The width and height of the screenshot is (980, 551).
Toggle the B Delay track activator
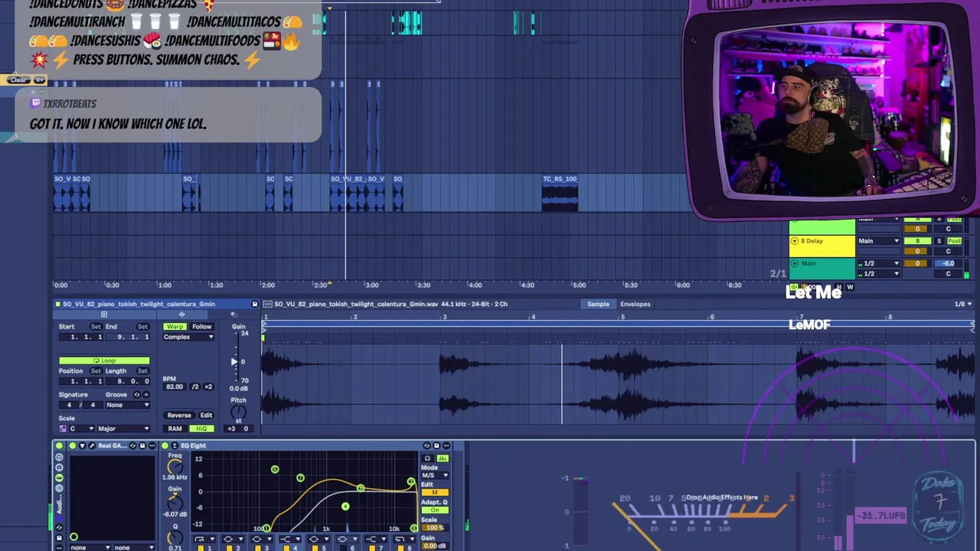[917, 241]
